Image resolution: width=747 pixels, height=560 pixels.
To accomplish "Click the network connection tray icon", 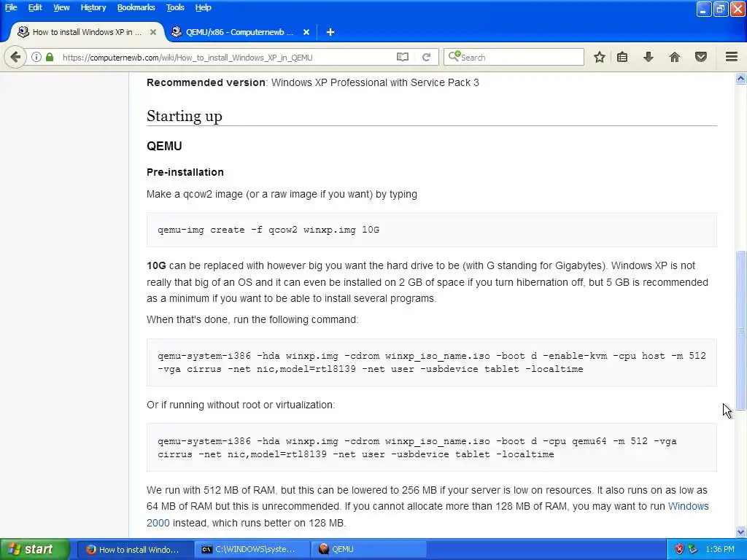I will coord(693,549).
